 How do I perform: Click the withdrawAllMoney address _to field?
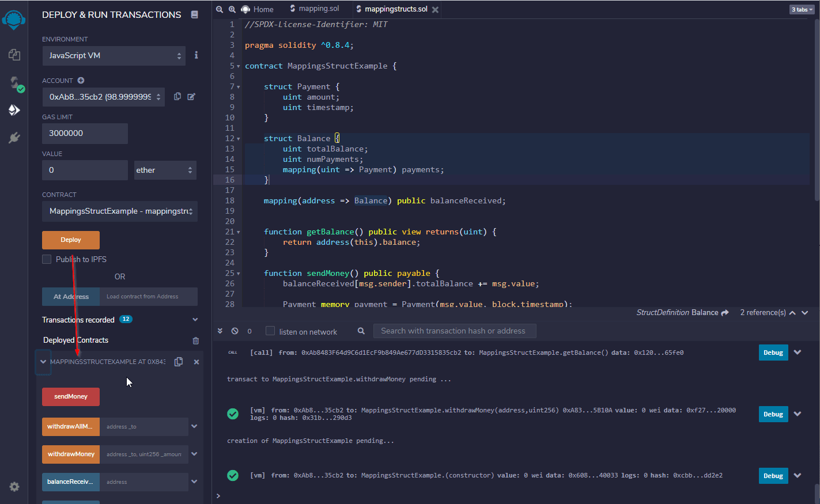(x=144, y=427)
